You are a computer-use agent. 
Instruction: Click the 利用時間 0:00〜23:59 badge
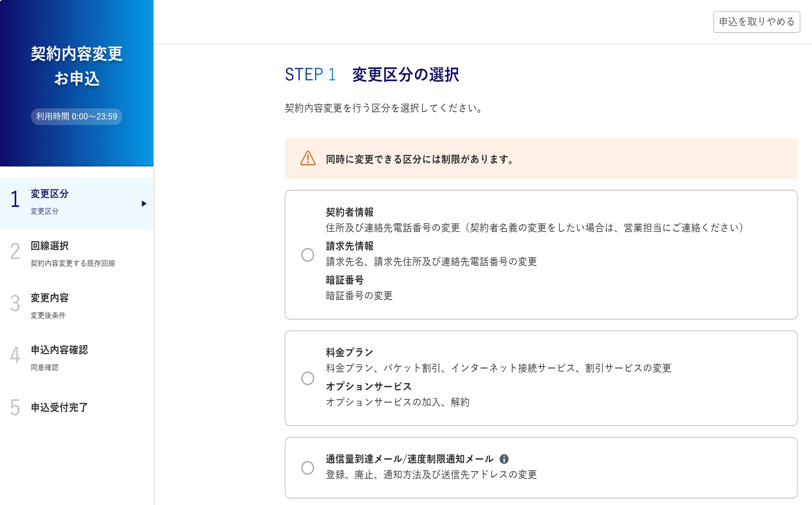[x=76, y=117]
